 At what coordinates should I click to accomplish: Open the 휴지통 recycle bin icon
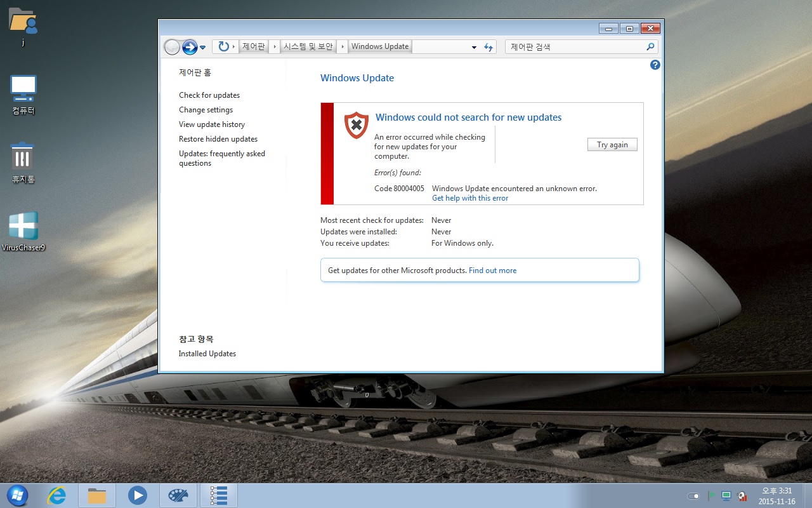pyautogui.click(x=23, y=163)
